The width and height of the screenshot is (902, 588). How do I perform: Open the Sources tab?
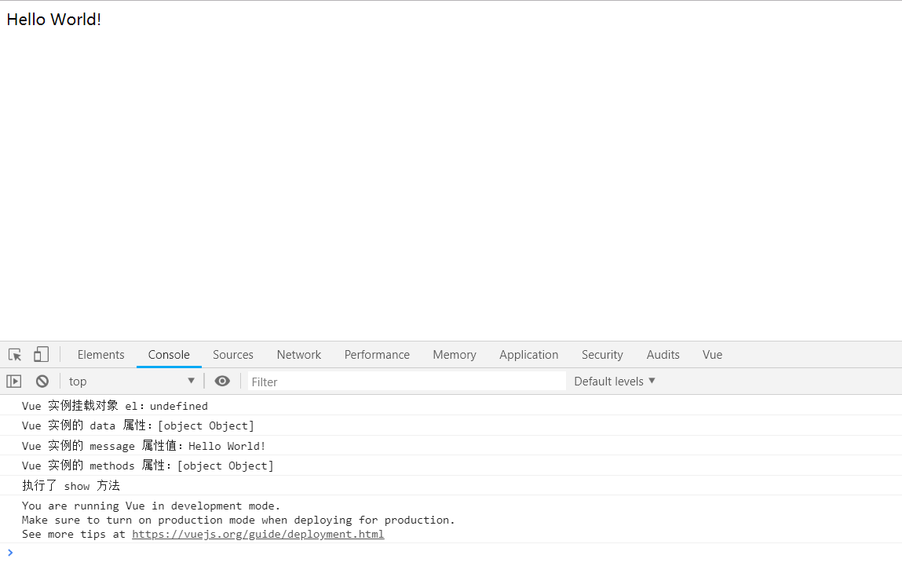click(x=233, y=354)
